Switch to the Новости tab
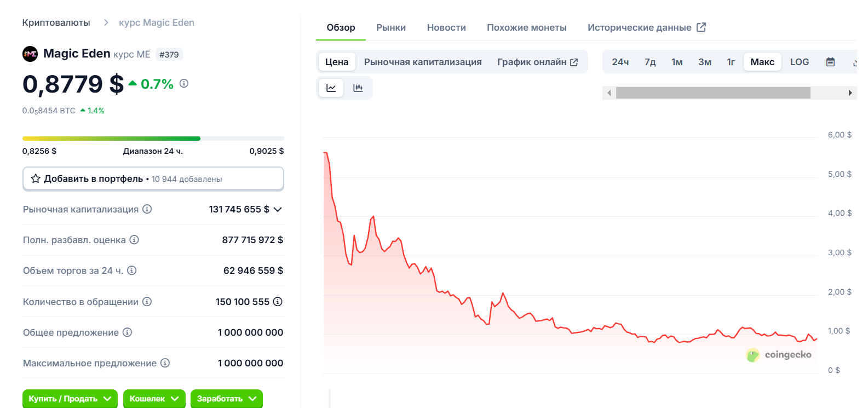Viewport: 868px width, 408px height. click(446, 27)
